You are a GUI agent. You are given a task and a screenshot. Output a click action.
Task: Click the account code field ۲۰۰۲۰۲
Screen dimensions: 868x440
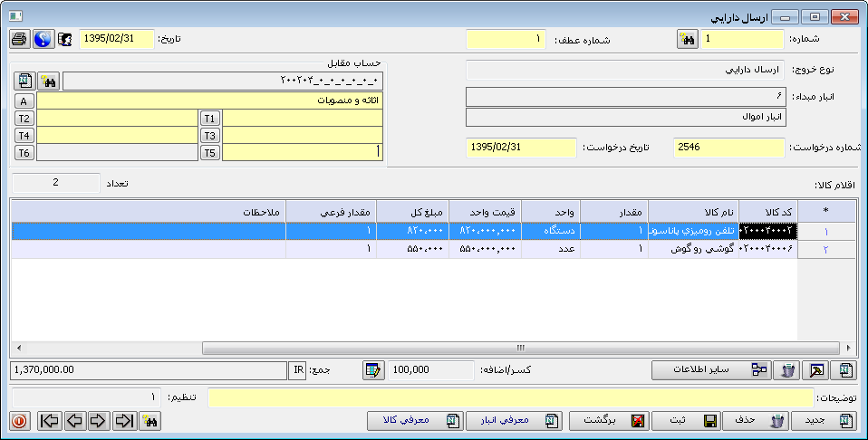[x=223, y=81]
